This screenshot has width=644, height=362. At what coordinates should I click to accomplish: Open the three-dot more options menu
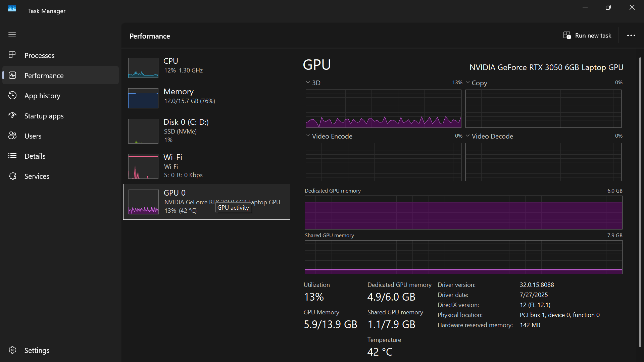tap(631, 36)
